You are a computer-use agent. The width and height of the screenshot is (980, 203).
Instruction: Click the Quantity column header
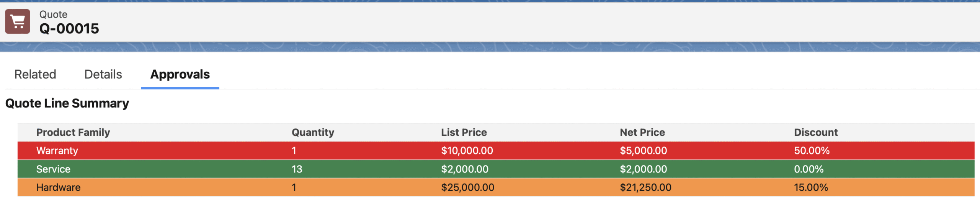click(313, 132)
